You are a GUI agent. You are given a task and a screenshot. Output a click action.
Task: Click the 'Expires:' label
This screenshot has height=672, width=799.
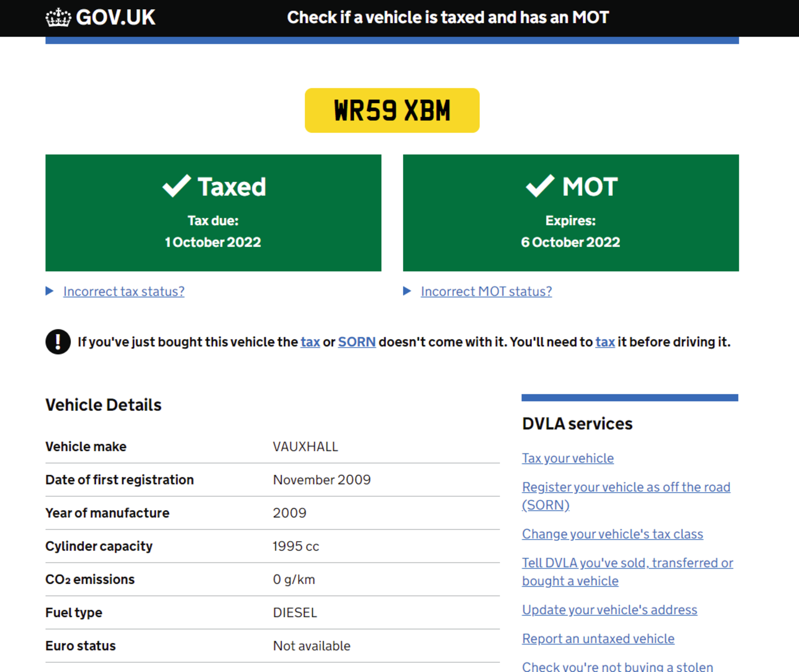571,220
